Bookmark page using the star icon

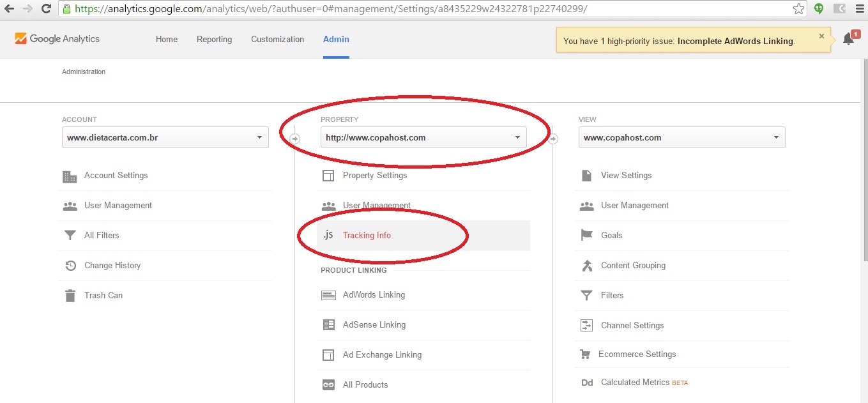798,9
